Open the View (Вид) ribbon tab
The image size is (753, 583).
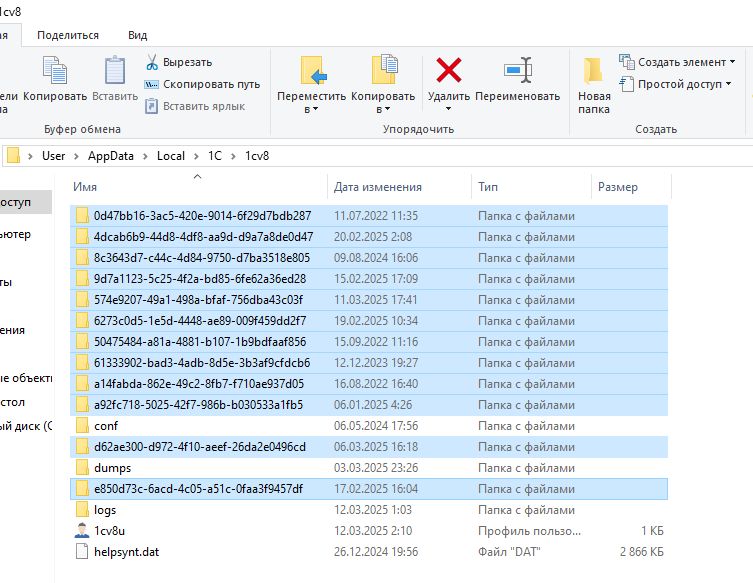pos(137,35)
